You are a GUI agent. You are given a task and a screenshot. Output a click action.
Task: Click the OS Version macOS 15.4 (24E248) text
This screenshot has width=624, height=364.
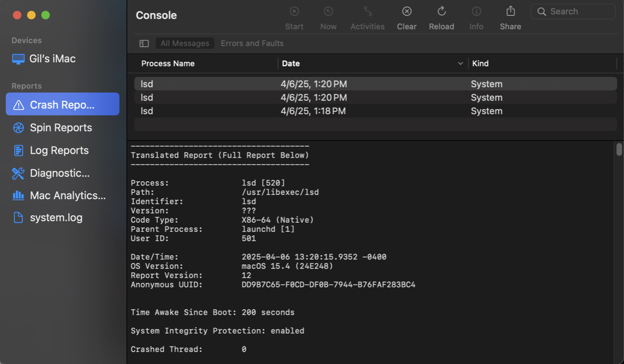pos(287,266)
